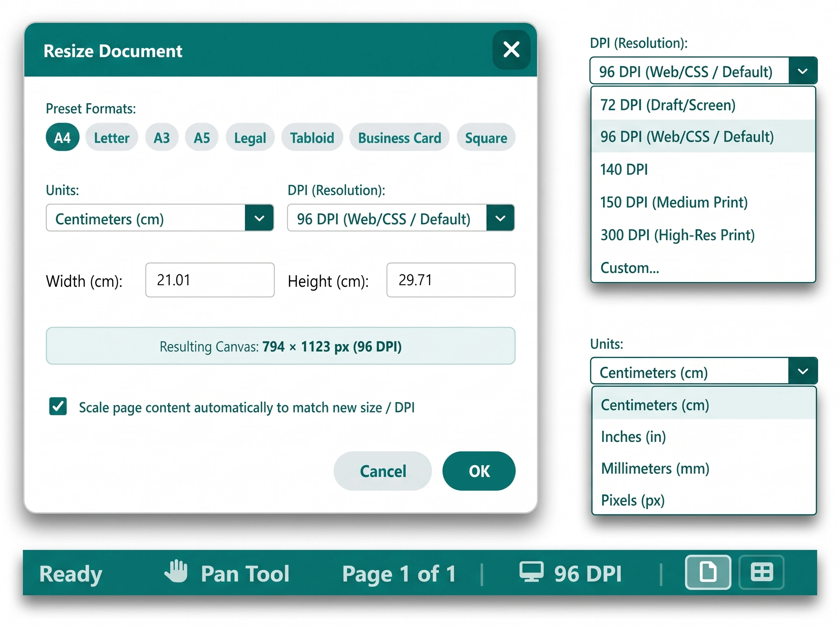
Task: Open the DPI dropdown in the dialog
Action: 401,218
